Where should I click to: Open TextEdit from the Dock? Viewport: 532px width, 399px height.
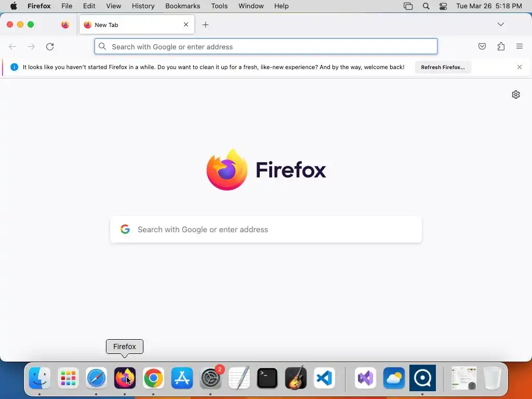coord(239,378)
